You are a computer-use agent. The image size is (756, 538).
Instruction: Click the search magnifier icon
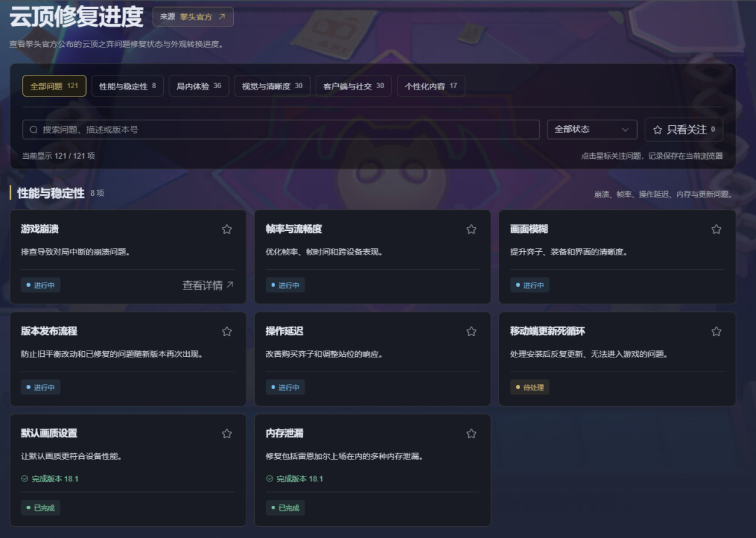34,129
